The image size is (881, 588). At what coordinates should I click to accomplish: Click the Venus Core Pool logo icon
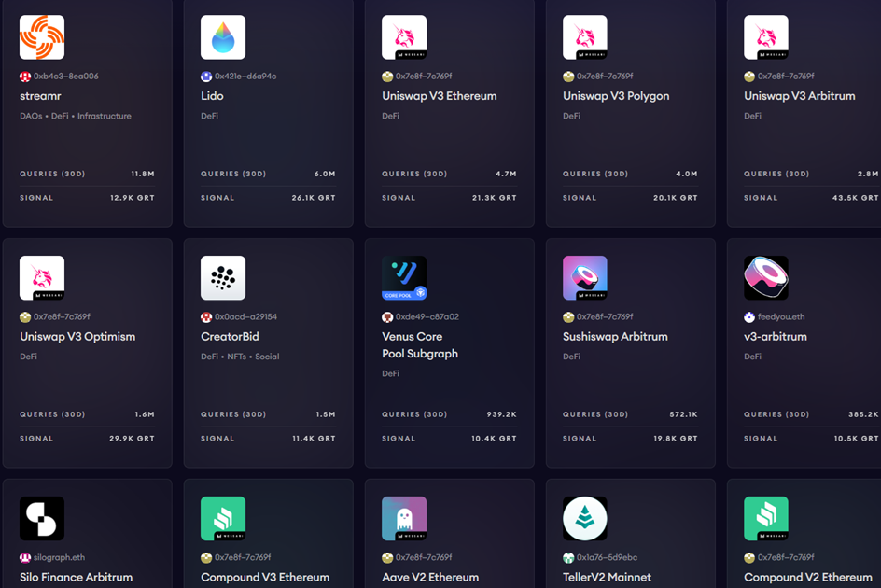click(404, 278)
